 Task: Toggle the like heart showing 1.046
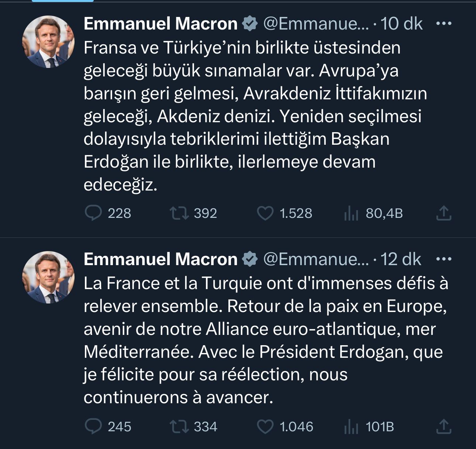tap(265, 427)
